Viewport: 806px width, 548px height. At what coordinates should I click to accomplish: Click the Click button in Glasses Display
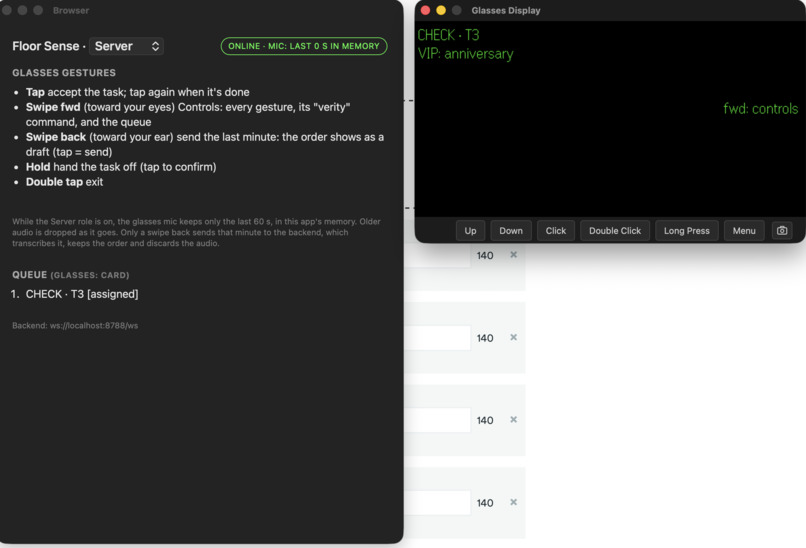tap(556, 231)
